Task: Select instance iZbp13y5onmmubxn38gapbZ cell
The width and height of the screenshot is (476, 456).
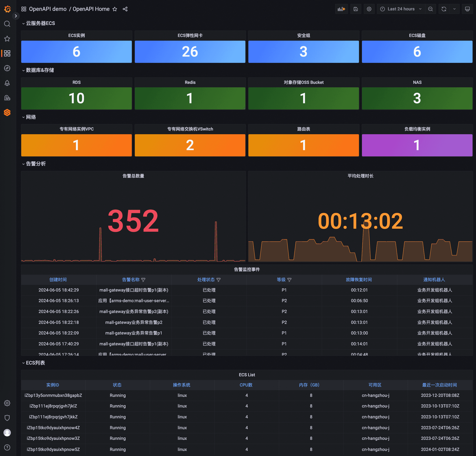Action: click(x=53, y=395)
